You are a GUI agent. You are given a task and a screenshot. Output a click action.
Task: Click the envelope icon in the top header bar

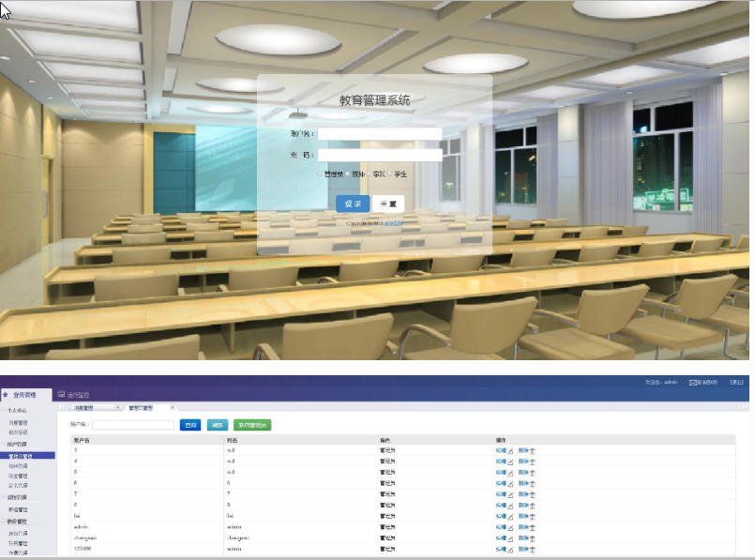[693, 383]
